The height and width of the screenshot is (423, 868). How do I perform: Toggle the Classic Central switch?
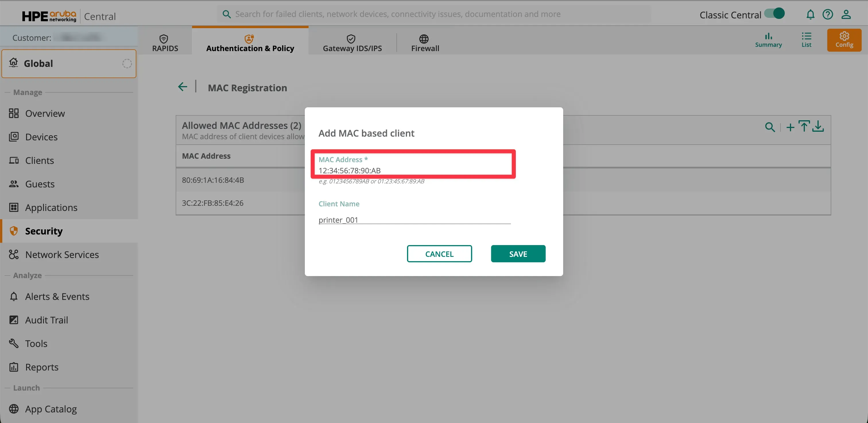click(774, 14)
